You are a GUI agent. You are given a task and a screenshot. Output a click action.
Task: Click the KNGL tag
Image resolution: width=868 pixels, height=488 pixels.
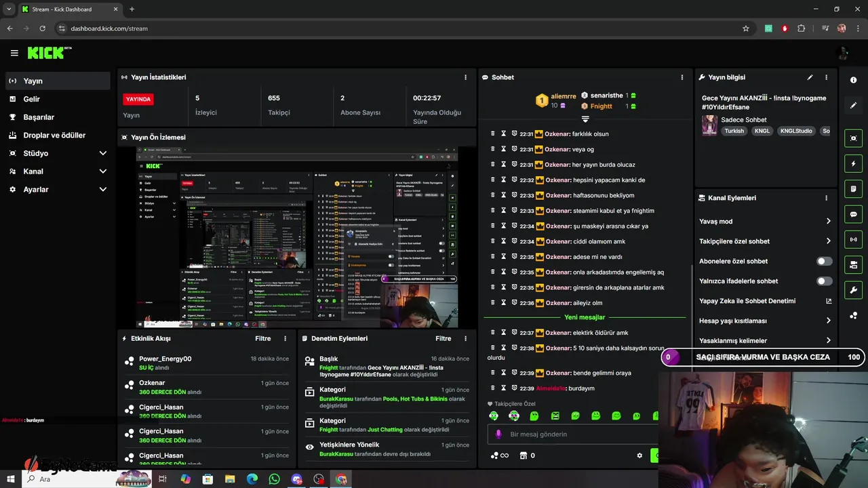762,131
